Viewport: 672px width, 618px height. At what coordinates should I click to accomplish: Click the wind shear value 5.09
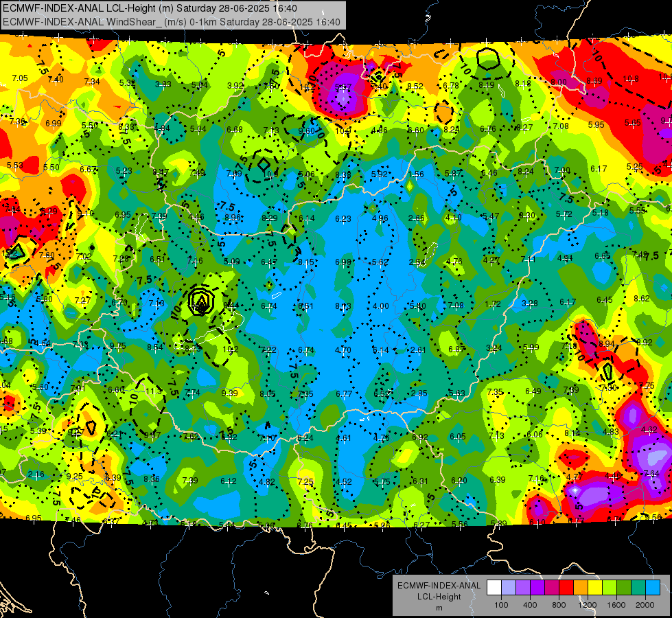pyautogui.click(x=232, y=261)
